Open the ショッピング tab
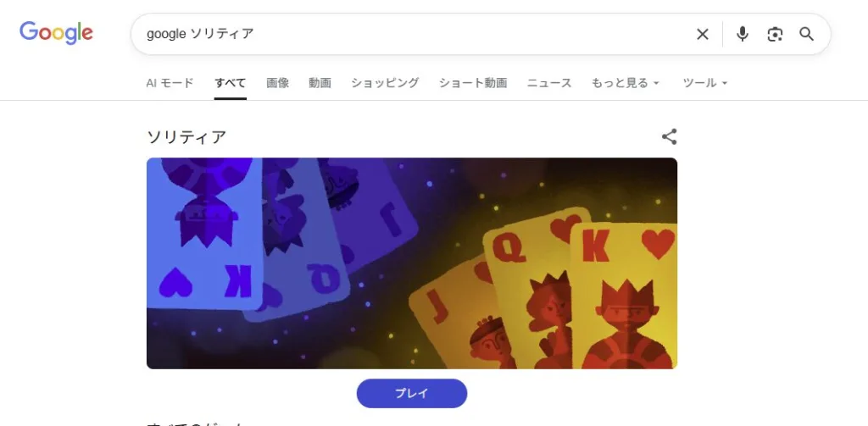 tap(385, 83)
